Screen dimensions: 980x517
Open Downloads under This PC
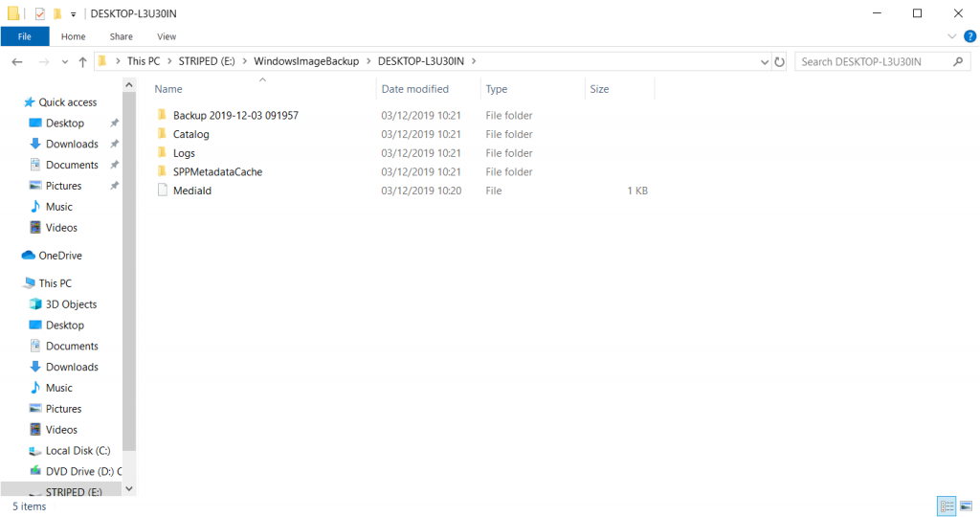pos(72,367)
